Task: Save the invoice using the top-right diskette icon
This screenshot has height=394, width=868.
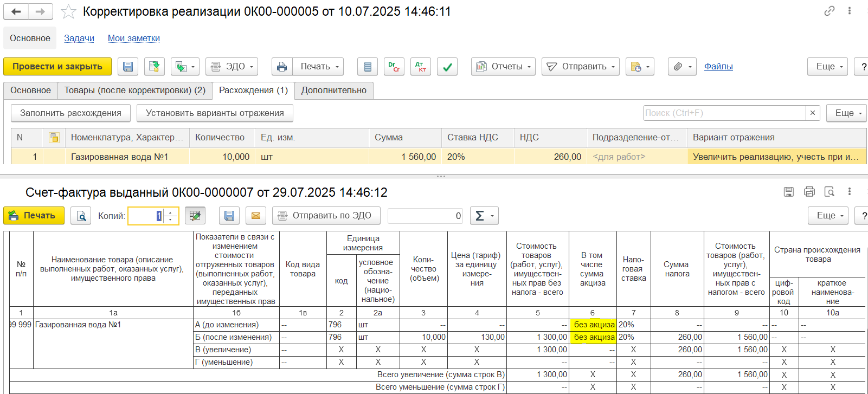Action: click(789, 192)
